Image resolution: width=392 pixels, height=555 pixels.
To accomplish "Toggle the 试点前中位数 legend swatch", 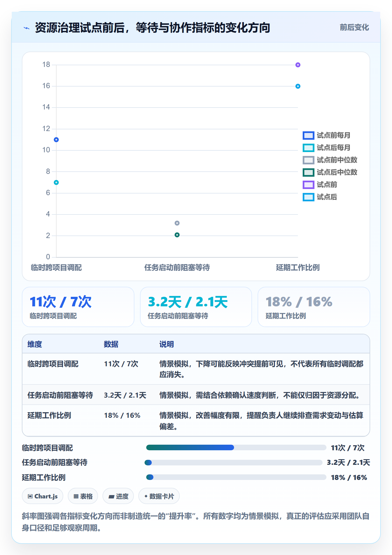I will pyautogui.click(x=308, y=160).
